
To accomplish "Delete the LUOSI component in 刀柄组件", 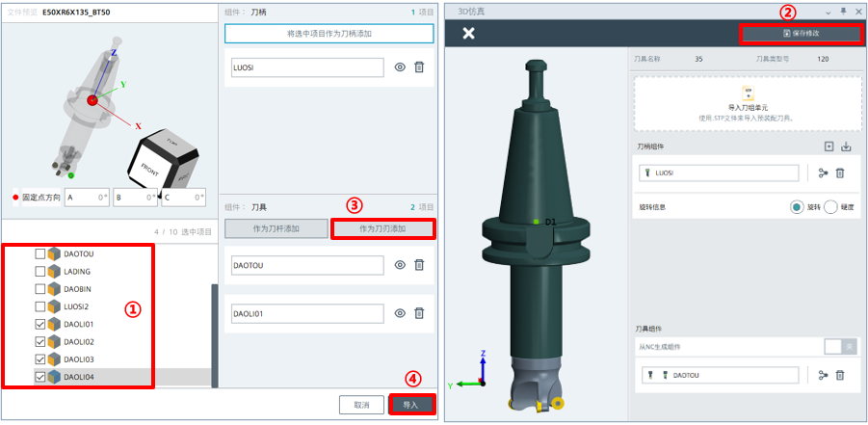I will (840, 173).
